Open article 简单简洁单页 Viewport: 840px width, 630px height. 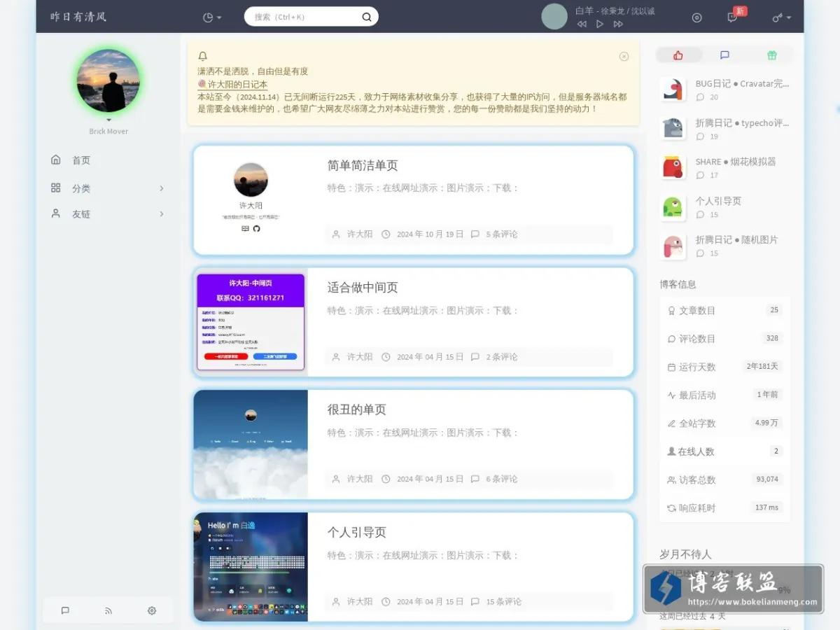[x=363, y=166]
